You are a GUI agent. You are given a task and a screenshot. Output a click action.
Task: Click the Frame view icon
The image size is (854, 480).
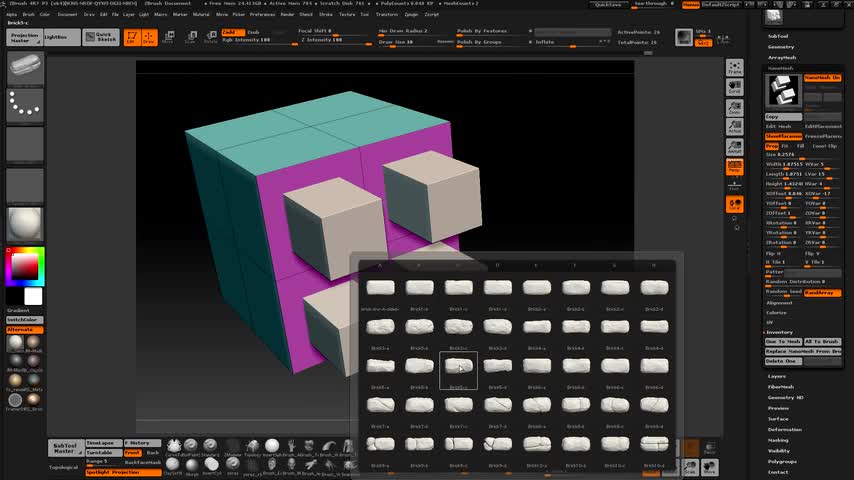[735, 68]
